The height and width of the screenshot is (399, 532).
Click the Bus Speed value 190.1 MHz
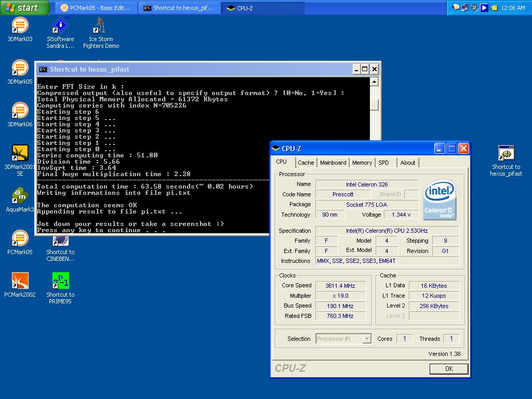(x=340, y=306)
